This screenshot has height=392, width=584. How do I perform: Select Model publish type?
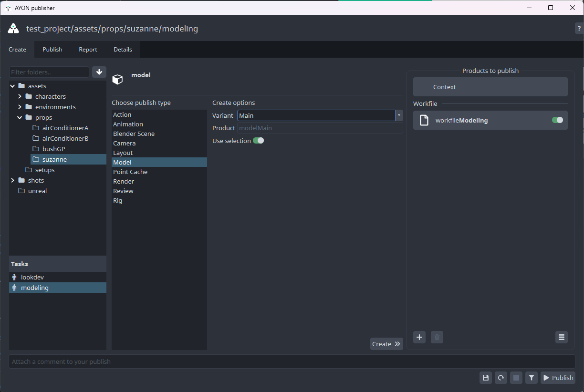[x=159, y=162]
